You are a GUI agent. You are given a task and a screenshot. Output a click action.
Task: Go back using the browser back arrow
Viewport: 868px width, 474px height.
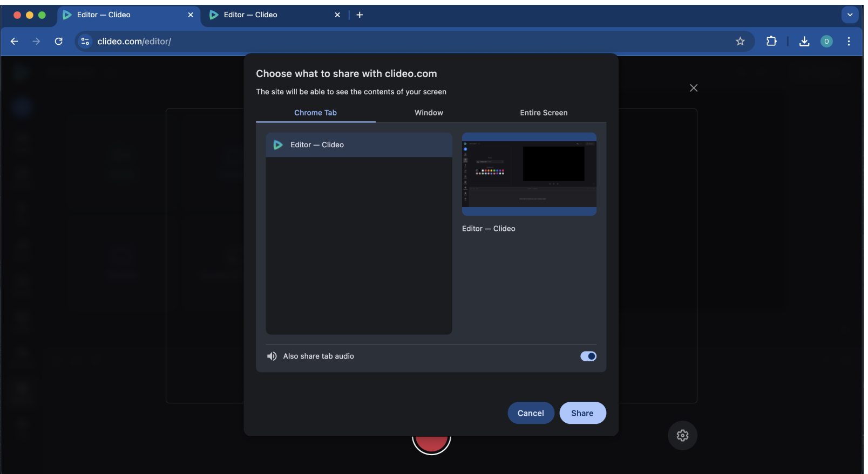15,42
